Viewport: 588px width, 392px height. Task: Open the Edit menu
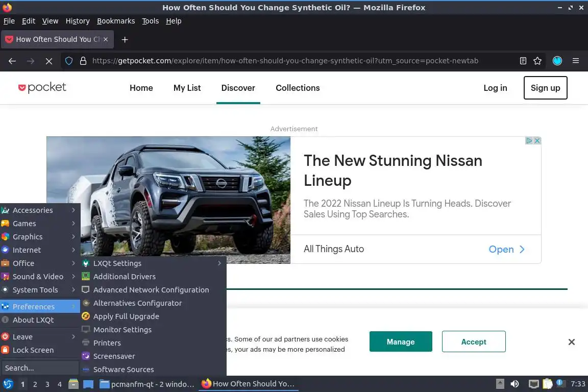pos(29,21)
